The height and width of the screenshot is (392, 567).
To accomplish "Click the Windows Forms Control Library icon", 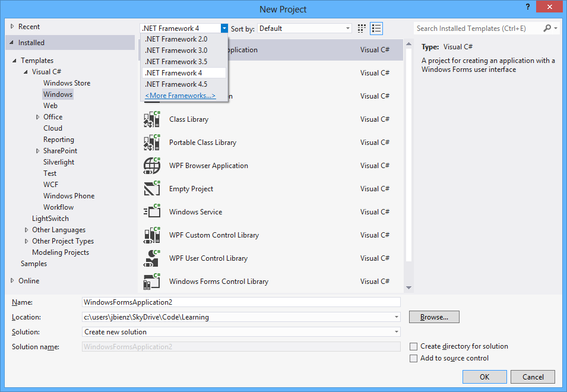I will click(x=152, y=282).
